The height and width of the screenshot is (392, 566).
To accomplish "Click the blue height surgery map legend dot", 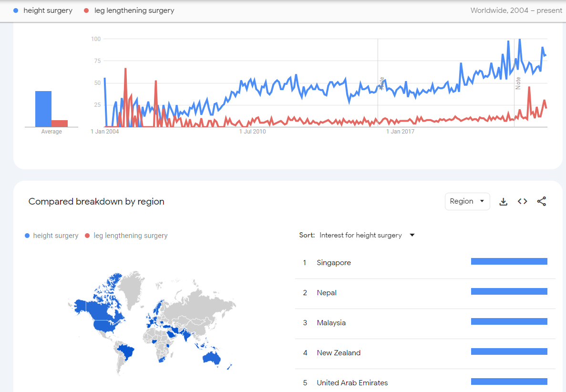I will 27,236.
